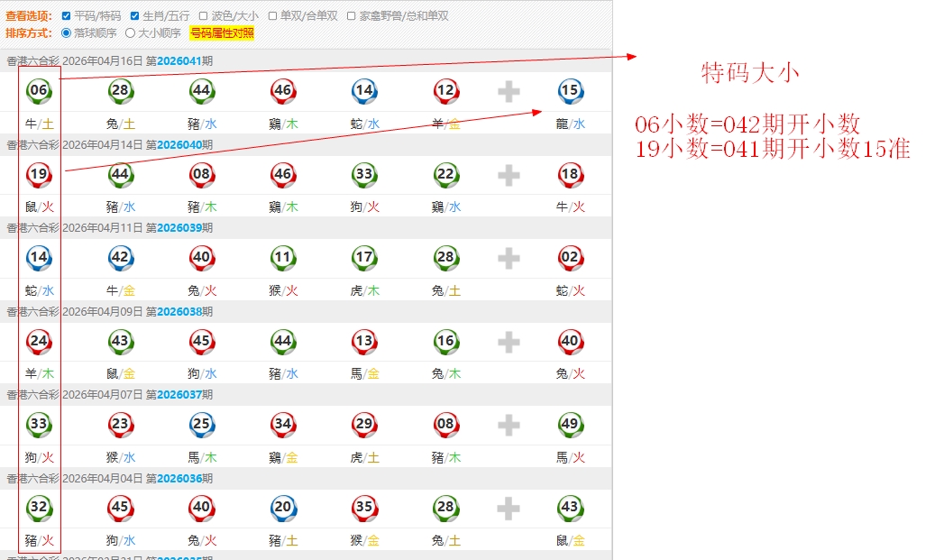The height and width of the screenshot is (560, 944).
Task: Toggle the 平码/特码 checkbox
Action: [x=67, y=16]
